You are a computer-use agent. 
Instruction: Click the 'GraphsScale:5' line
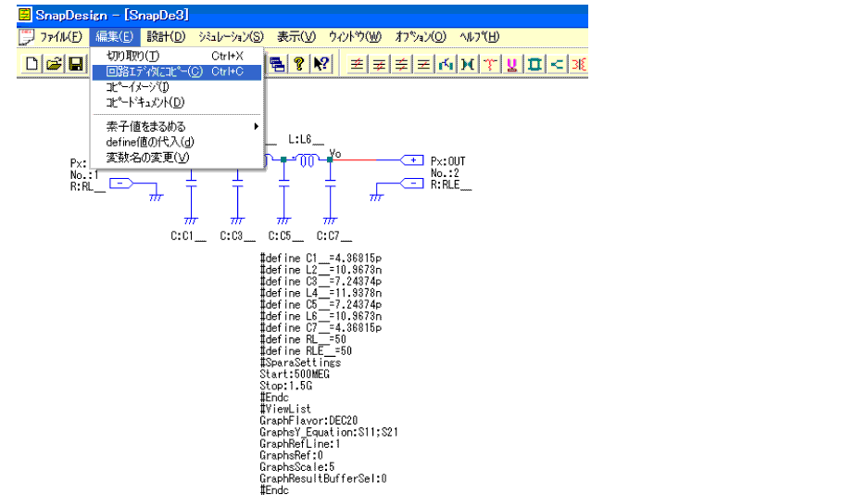tap(296, 467)
